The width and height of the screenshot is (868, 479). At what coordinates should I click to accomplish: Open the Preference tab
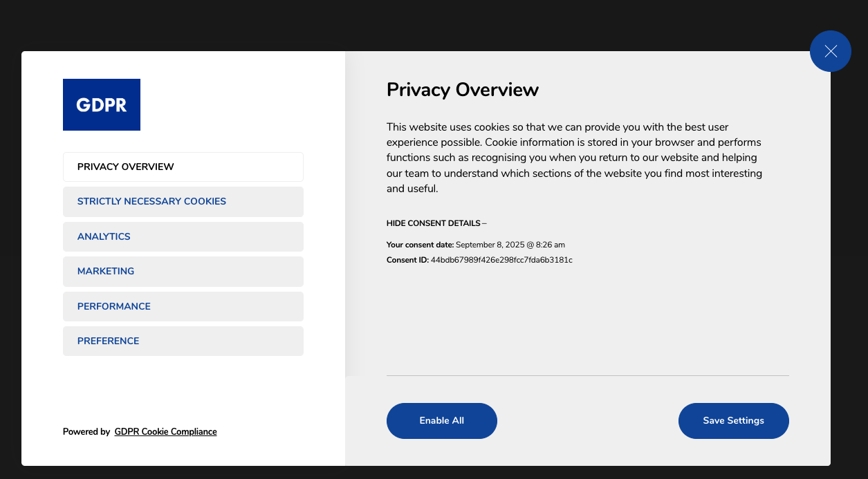[183, 341]
